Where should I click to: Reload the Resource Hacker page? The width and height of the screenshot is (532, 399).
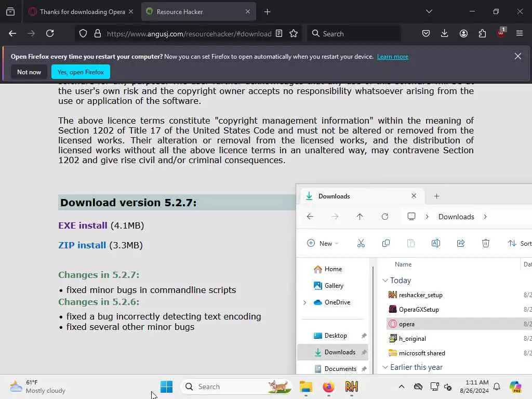50,34
